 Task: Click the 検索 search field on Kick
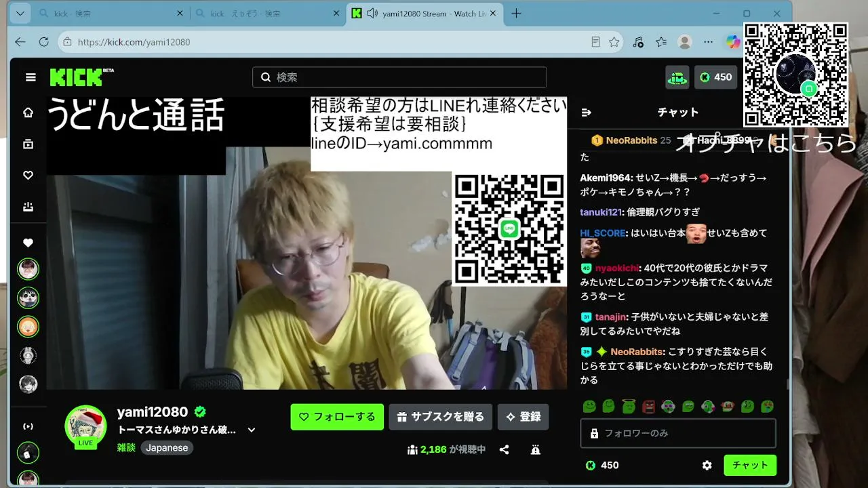(399, 77)
